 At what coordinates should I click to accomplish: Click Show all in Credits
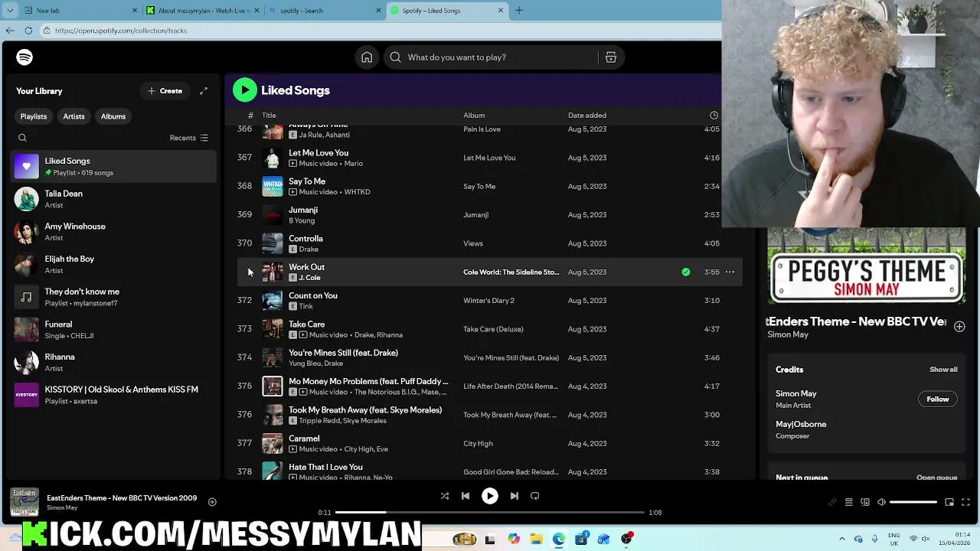tap(943, 370)
